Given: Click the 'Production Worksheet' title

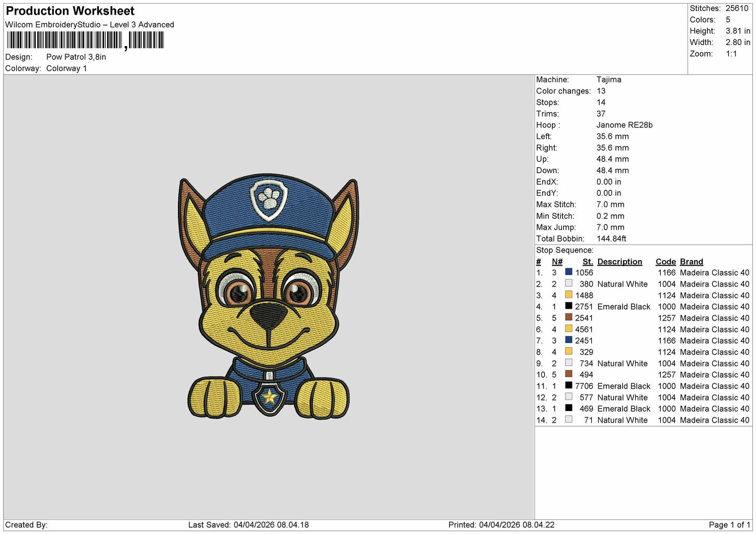Looking at the screenshot, I should tap(70, 11).
